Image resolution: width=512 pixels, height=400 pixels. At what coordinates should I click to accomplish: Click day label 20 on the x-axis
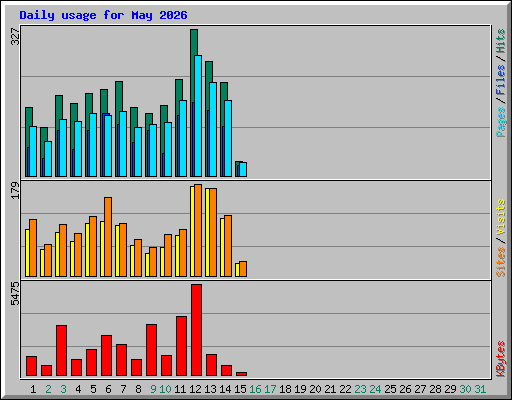[315, 389]
